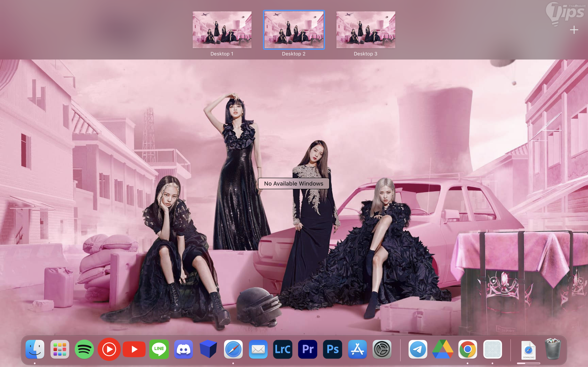Open the YouTube dock icon
Image resolution: width=588 pixels, height=367 pixels.
tap(134, 349)
